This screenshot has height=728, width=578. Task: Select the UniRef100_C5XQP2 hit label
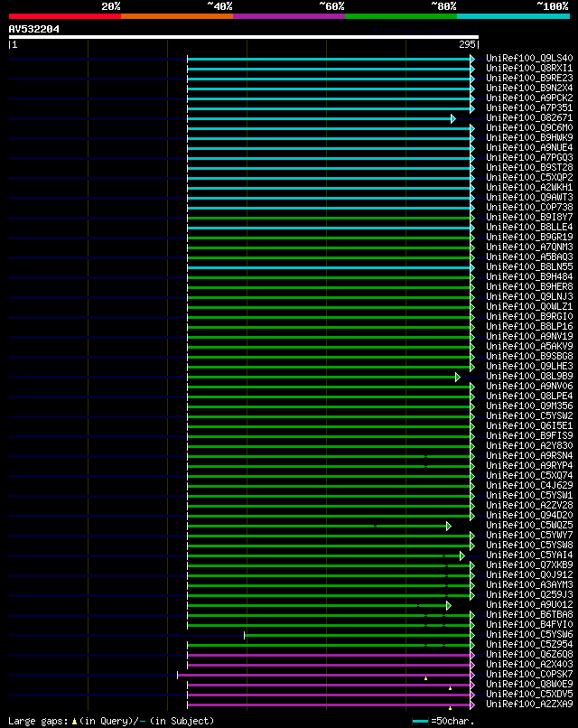tap(529, 178)
